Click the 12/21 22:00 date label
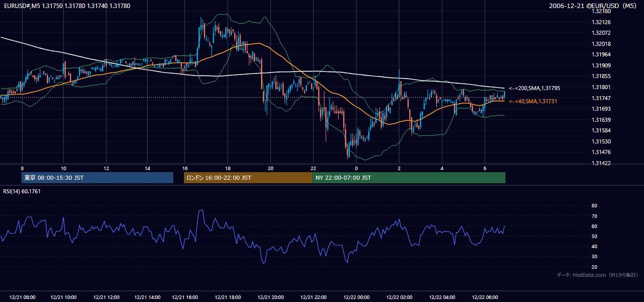This screenshot has width=644, height=302. click(313, 297)
